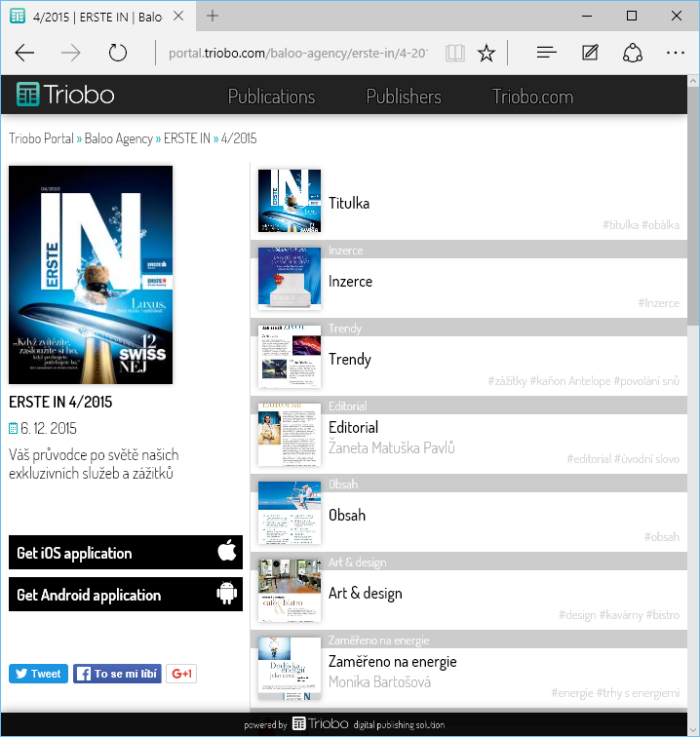This screenshot has width=700, height=737.
Task: Open the share icon in toolbar
Action: (633, 53)
